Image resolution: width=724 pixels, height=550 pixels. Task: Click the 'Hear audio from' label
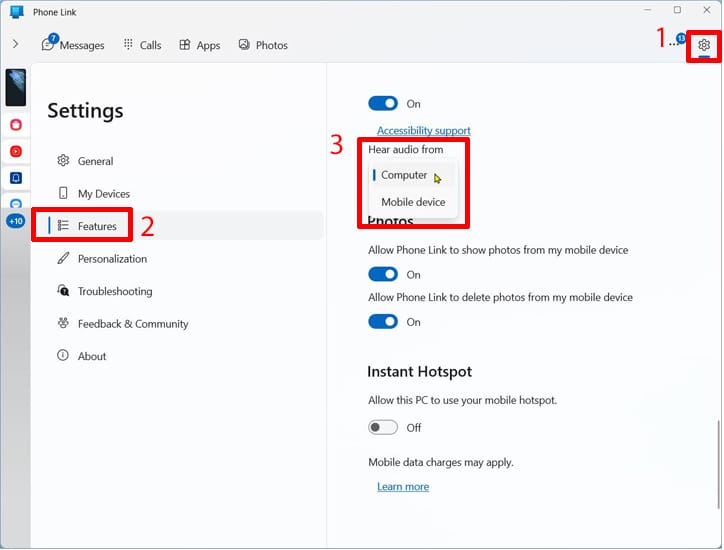tap(405, 150)
